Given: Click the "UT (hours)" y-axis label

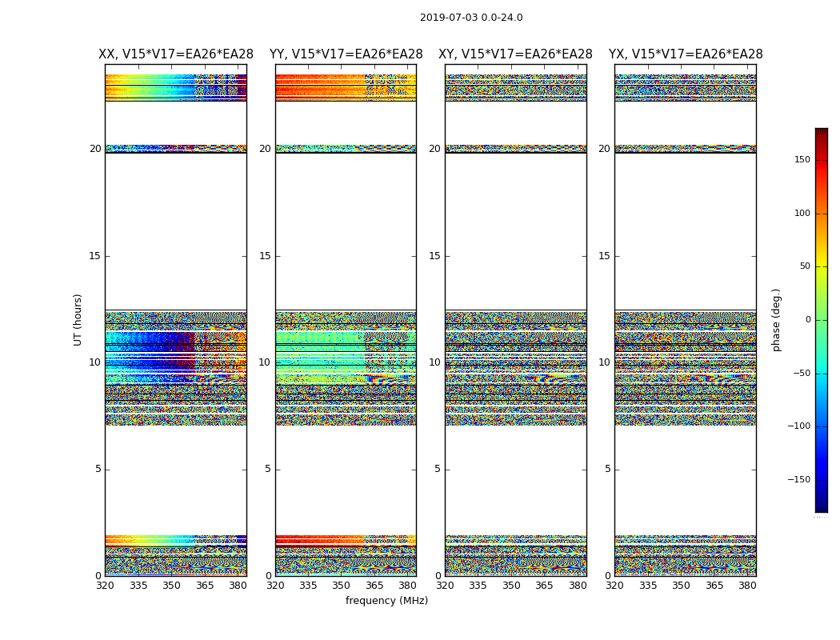Looking at the screenshot, I should point(78,320).
